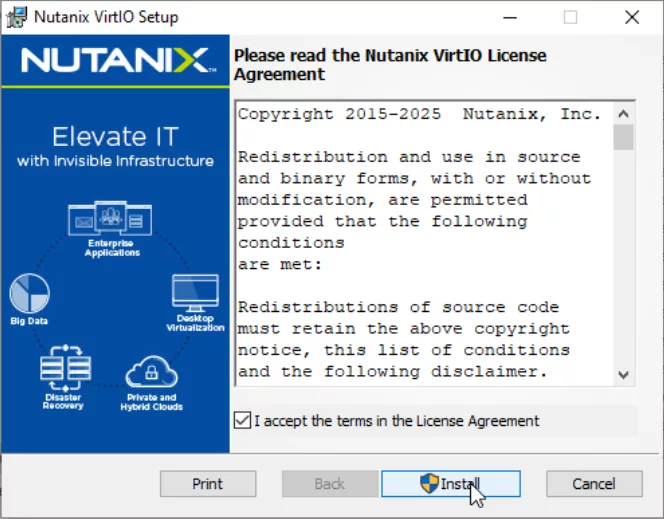
Task: Click the Desktop Virtualization monitor icon
Action: pos(195,293)
